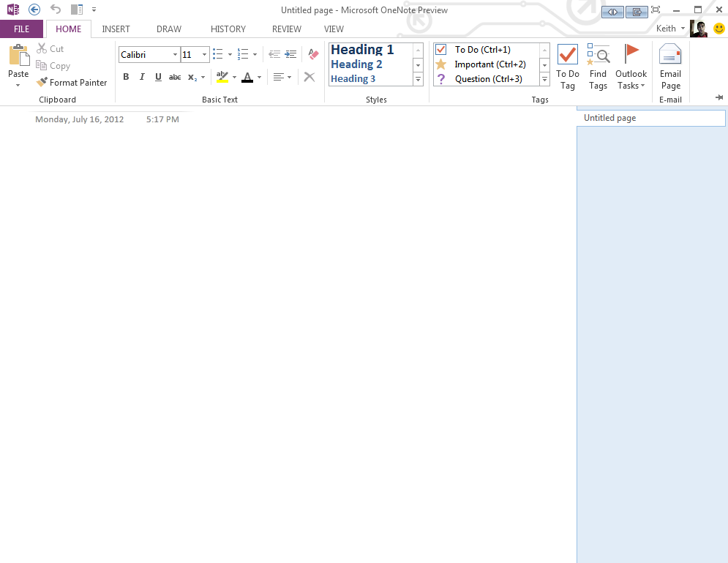The height and width of the screenshot is (563, 728).
Task: Click the Calibri font name box
Action: point(146,55)
